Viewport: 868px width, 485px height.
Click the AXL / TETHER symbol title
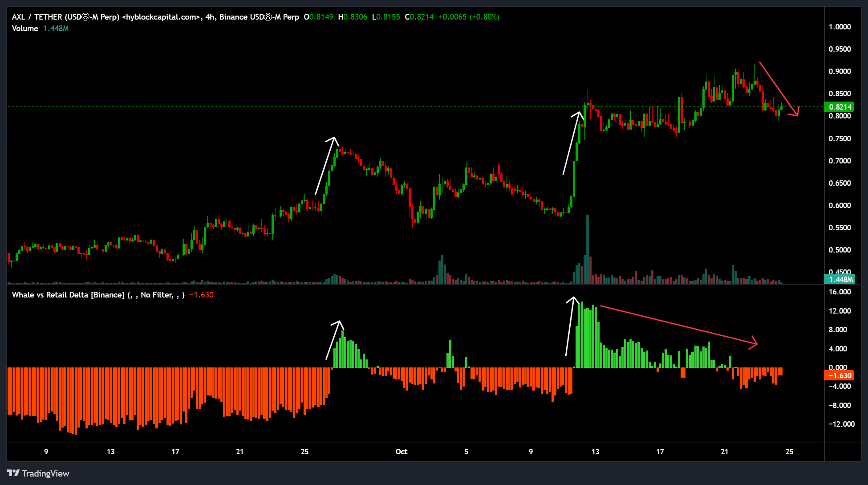[155, 17]
